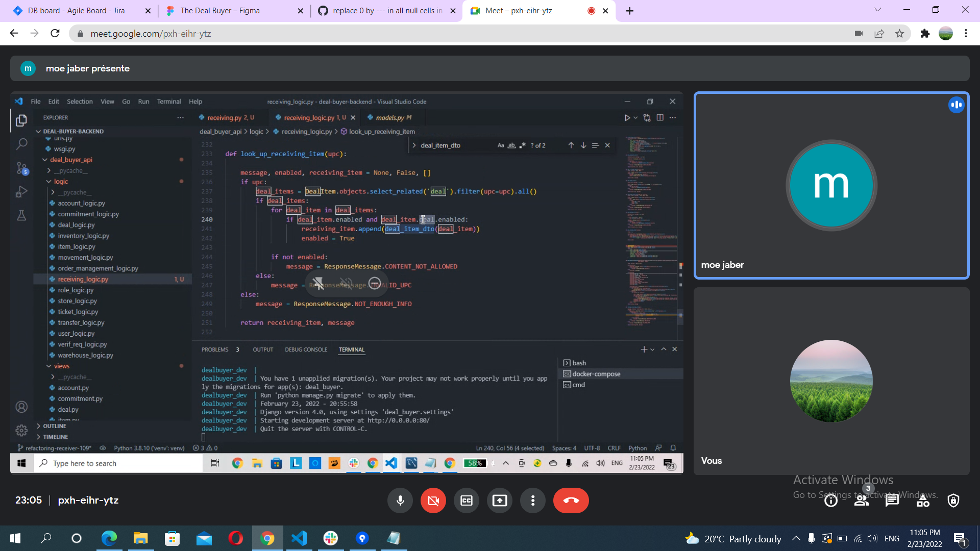The height and width of the screenshot is (551, 980).
Task: Click moe jaber's participant tile
Action: point(831,186)
